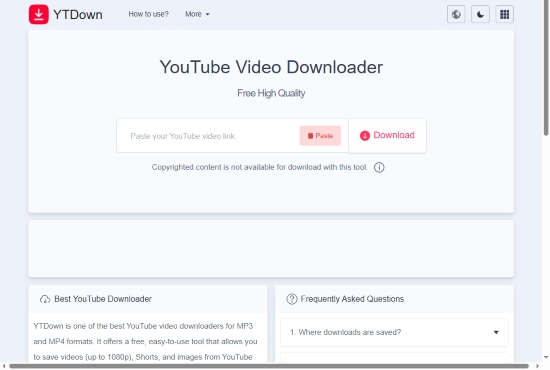Click the Download button
Screen dimensions: 550x370
click(387, 135)
